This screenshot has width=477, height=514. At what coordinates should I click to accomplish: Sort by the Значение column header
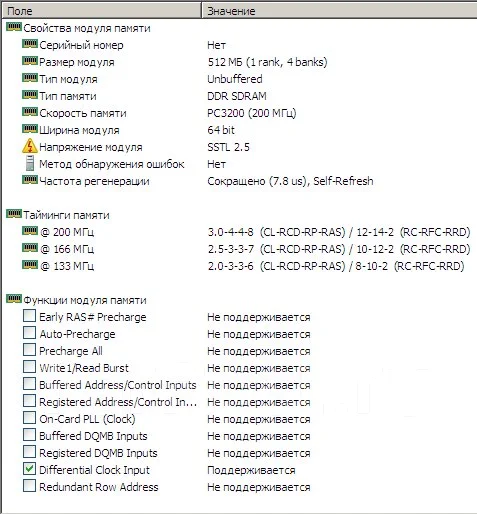click(339, 11)
